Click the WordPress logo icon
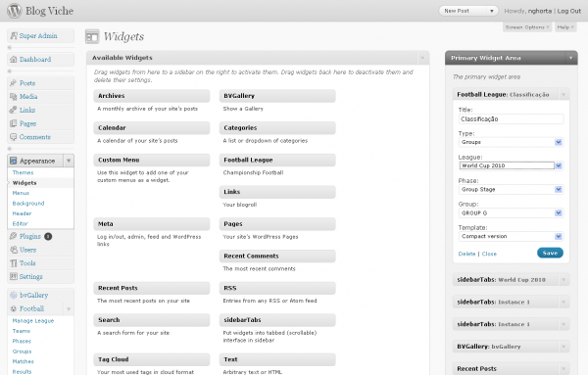This screenshot has width=588, height=375. click(x=15, y=11)
